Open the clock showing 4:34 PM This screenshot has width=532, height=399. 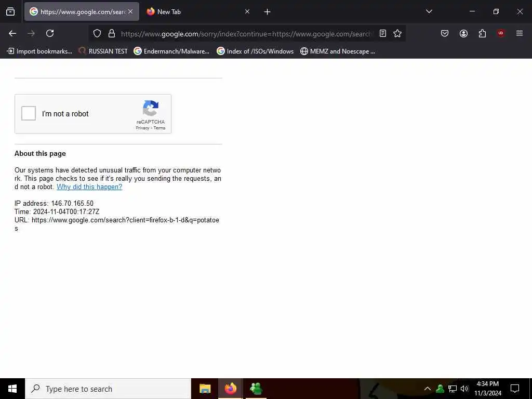coord(487,389)
